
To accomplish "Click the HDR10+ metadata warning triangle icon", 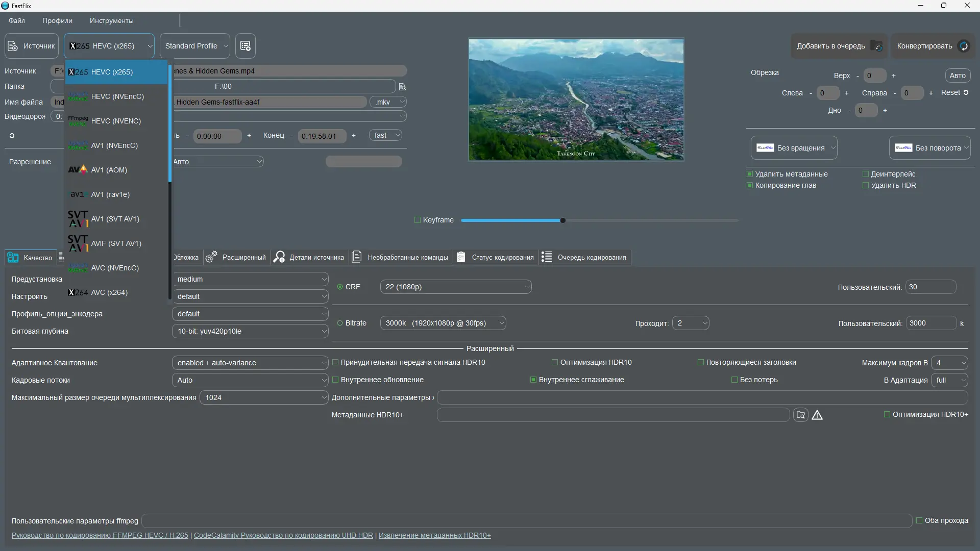I will pyautogui.click(x=817, y=415).
